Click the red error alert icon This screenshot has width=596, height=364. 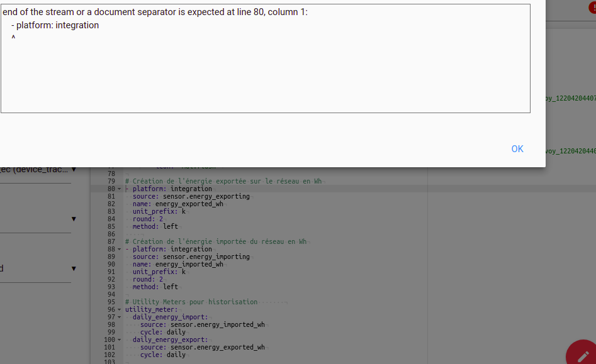coord(592,6)
